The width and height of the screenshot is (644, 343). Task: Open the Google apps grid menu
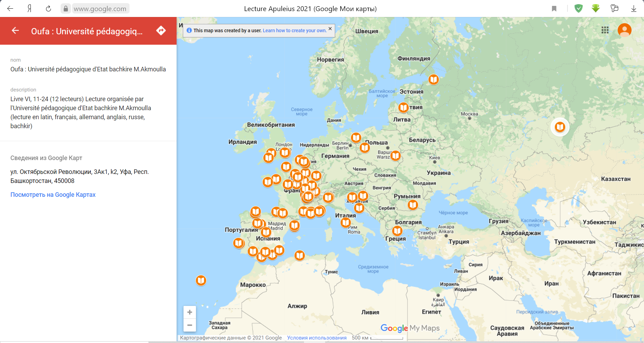click(605, 30)
